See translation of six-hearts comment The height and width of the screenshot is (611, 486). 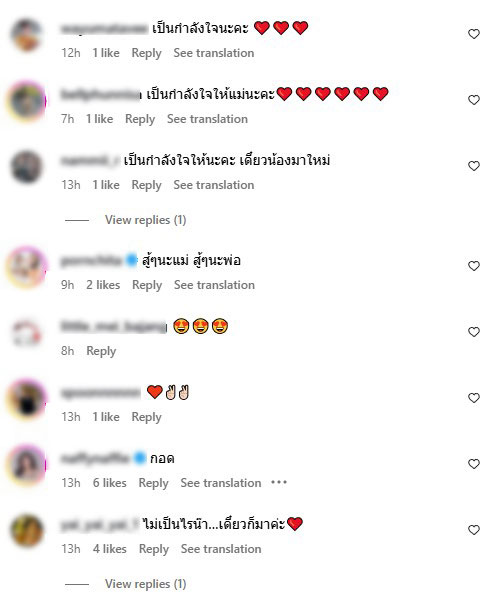207,119
